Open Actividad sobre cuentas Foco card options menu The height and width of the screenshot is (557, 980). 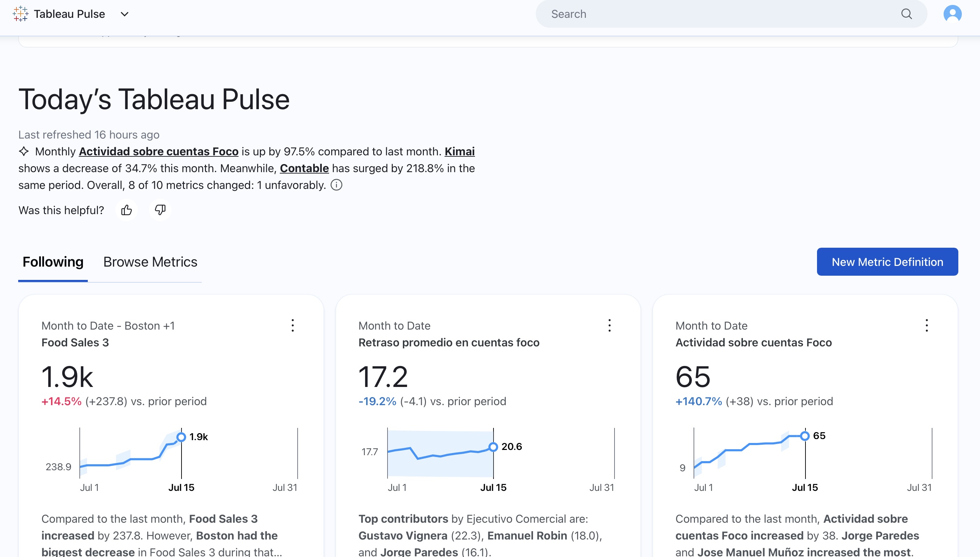pyautogui.click(x=927, y=325)
